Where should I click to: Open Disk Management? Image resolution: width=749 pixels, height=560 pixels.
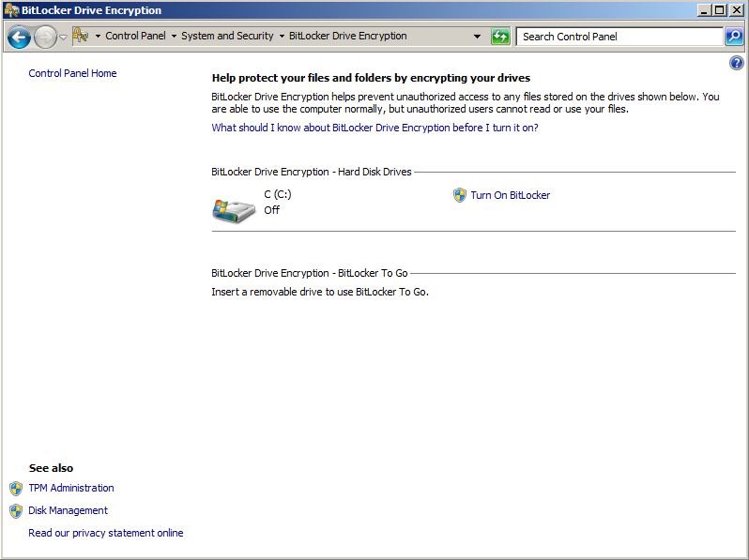(x=68, y=510)
